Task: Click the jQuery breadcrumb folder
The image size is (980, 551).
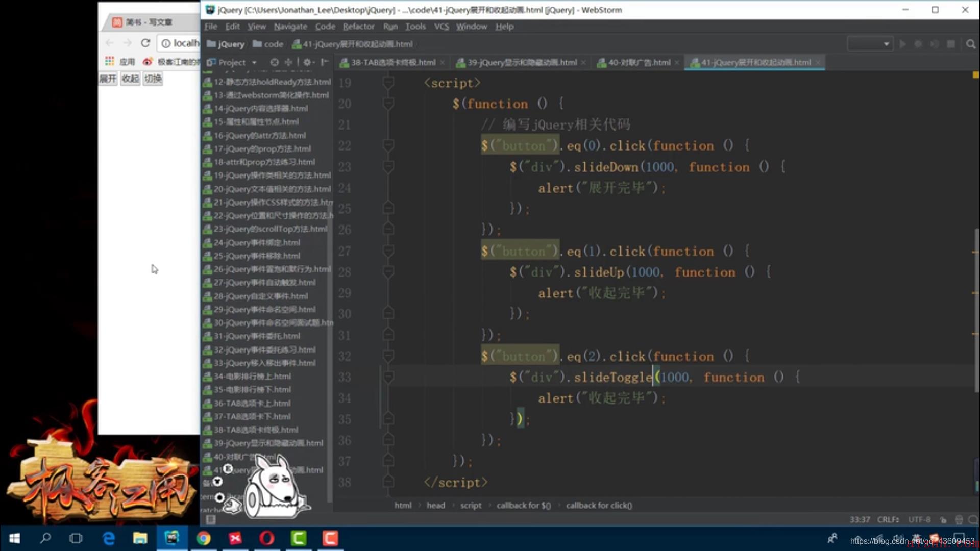Action: (226, 44)
